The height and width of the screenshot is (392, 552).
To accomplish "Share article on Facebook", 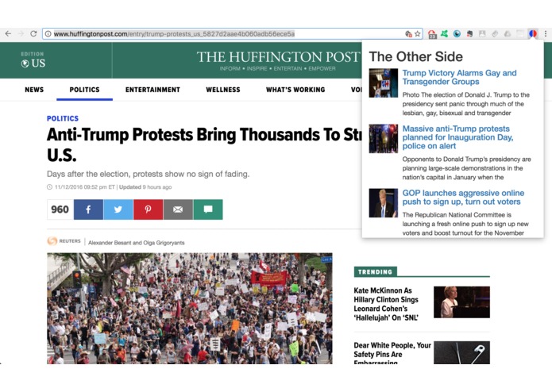I will coord(88,209).
